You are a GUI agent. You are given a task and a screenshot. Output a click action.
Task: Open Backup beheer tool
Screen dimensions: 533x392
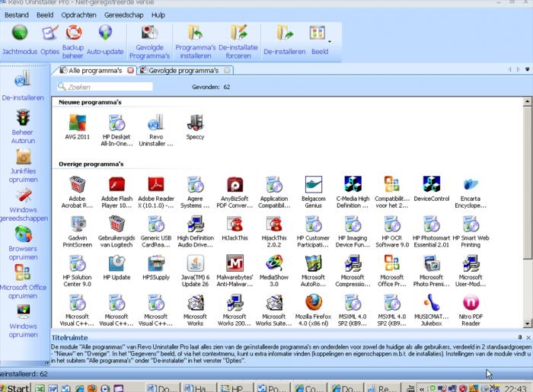pos(73,42)
